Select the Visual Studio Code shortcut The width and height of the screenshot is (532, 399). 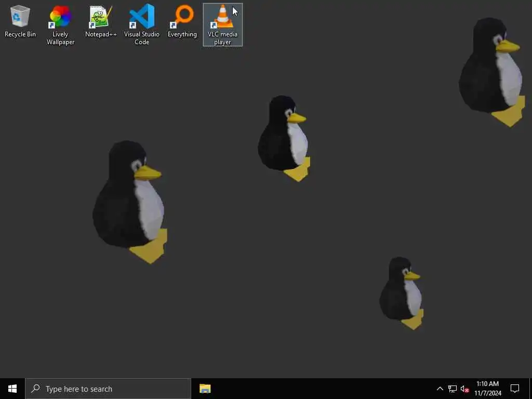(141, 25)
